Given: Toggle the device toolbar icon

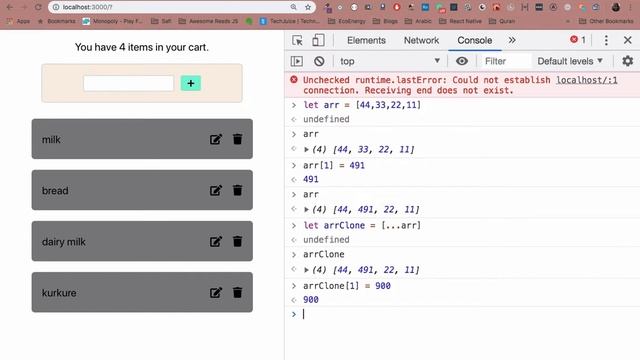Looking at the screenshot, I should [x=318, y=40].
